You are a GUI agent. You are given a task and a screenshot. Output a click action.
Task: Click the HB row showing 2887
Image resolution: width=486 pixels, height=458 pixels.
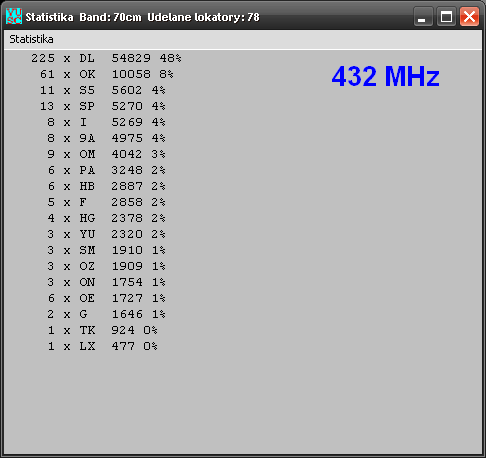106,186
